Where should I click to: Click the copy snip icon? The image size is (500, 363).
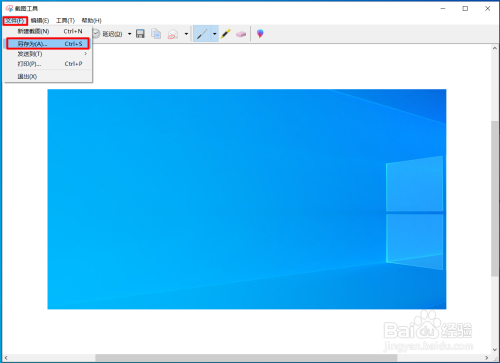156,34
